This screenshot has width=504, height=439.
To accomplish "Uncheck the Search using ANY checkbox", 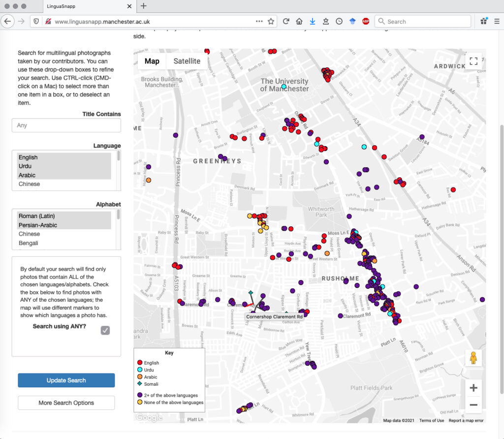I will [105, 330].
